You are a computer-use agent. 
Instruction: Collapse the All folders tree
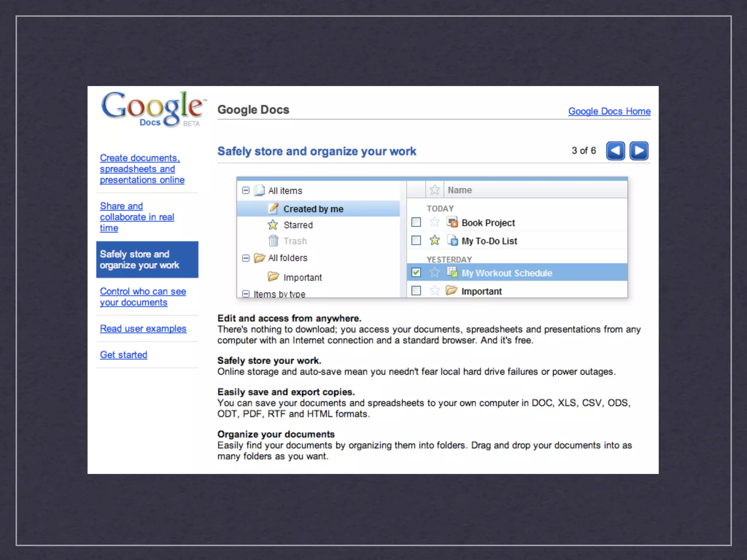(246, 258)
